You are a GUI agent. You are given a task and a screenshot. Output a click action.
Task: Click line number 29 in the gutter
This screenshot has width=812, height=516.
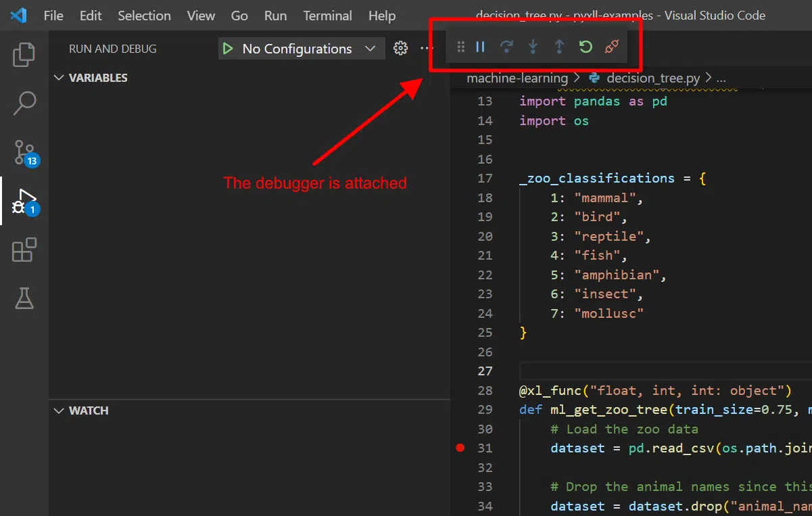pyautogui.click(x=485, y=410)
